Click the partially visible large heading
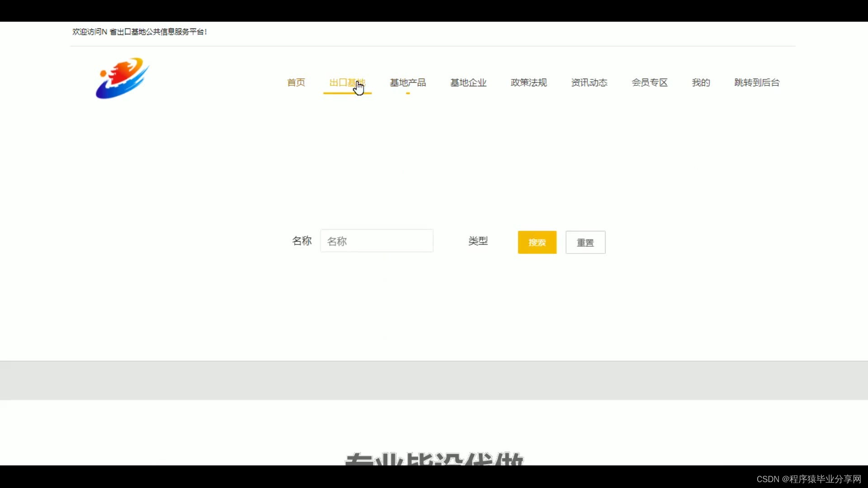 (434, 459)
